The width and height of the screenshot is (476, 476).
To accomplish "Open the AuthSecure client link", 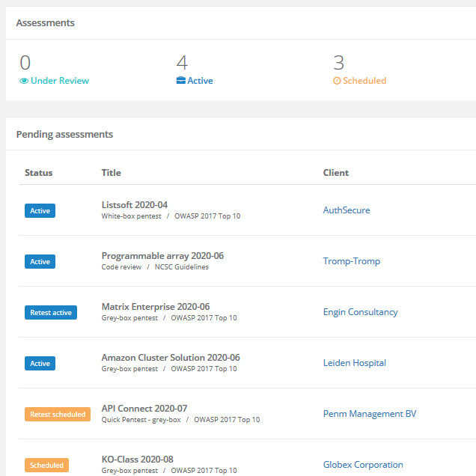I will [x=347, y=210].
